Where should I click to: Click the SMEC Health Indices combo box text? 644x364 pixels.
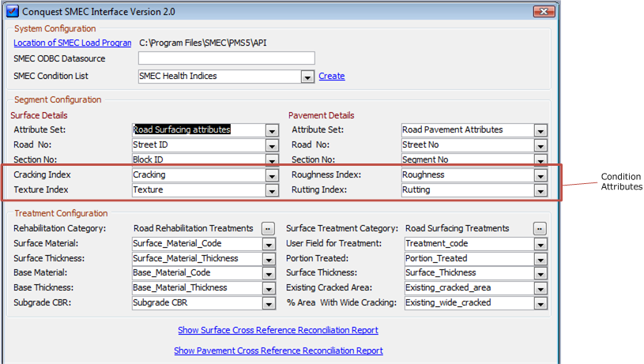tap(220, 76)
